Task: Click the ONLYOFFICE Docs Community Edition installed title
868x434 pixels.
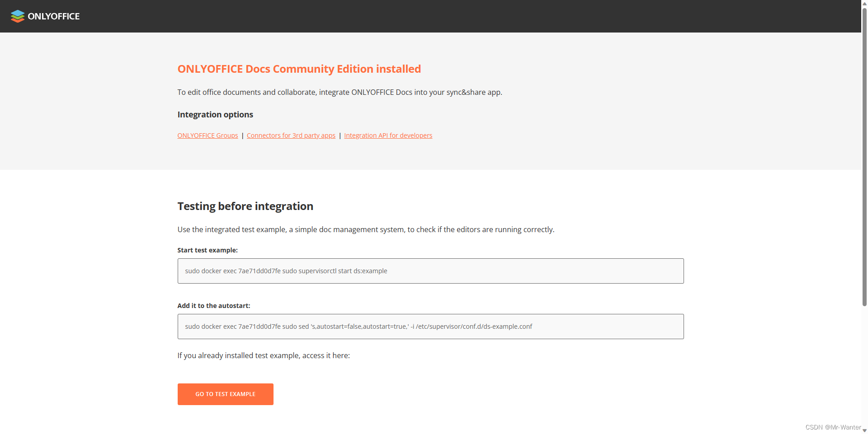Action: pyautogui.click(x=299, y=69)
